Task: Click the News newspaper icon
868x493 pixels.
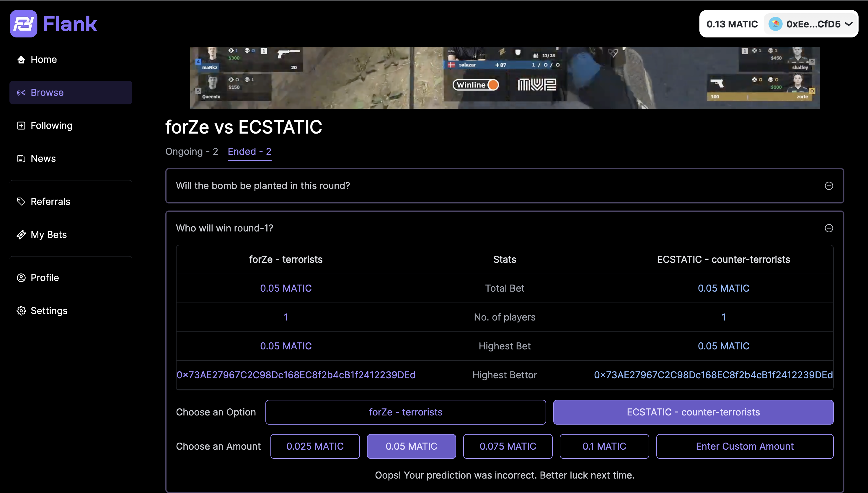Action: point(21,158)
